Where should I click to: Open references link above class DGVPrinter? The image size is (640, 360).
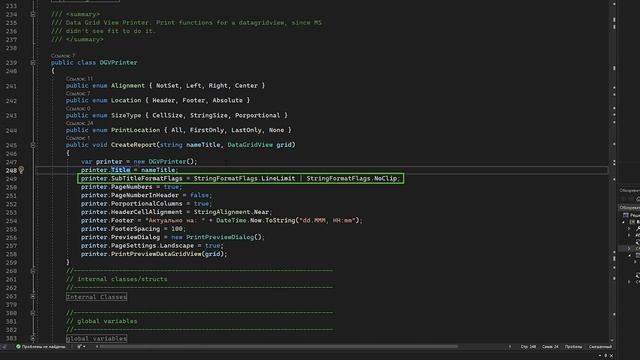63,56
